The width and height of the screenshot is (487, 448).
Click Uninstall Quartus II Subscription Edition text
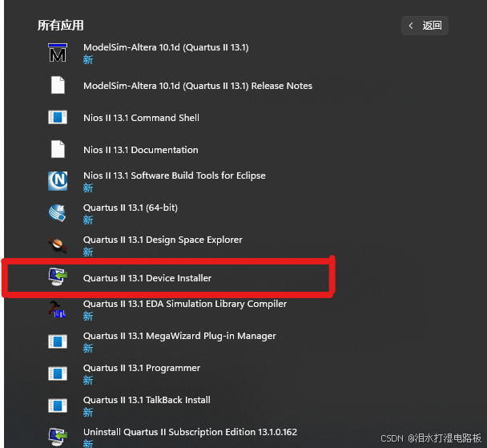click(x=190, y=432)
